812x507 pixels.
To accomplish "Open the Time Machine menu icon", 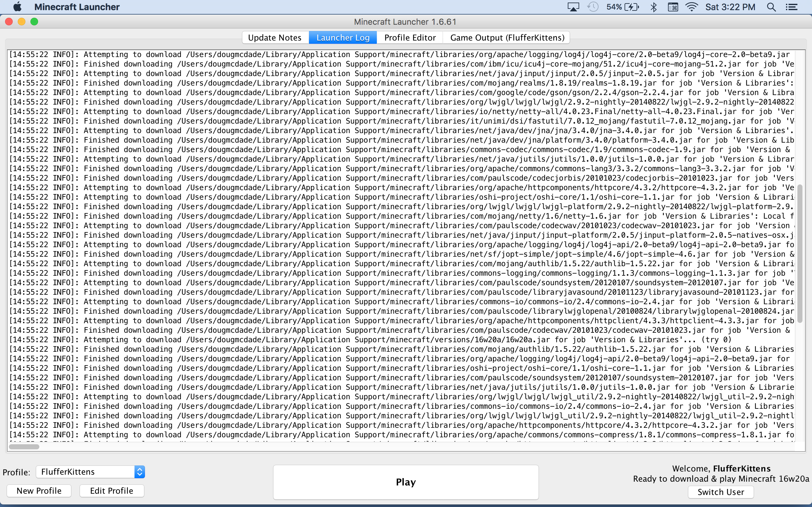I will pyautogui.click(x=593, y=7).
